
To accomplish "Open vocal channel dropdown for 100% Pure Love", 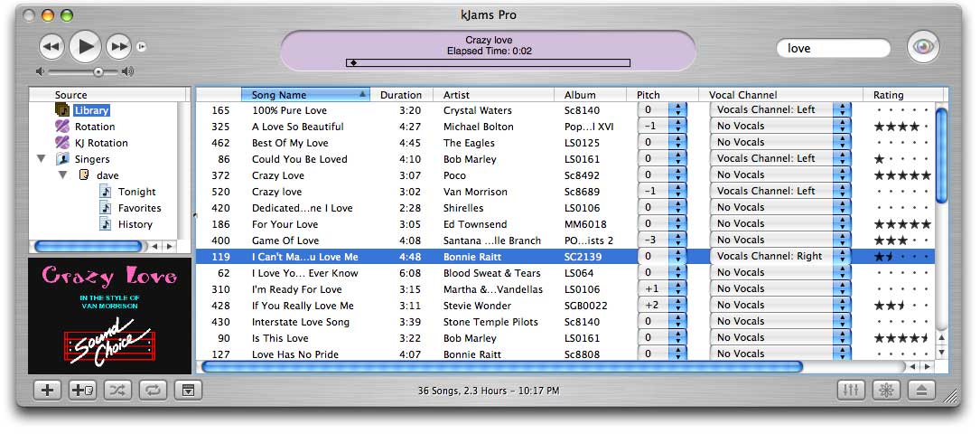I will [780, 110].
